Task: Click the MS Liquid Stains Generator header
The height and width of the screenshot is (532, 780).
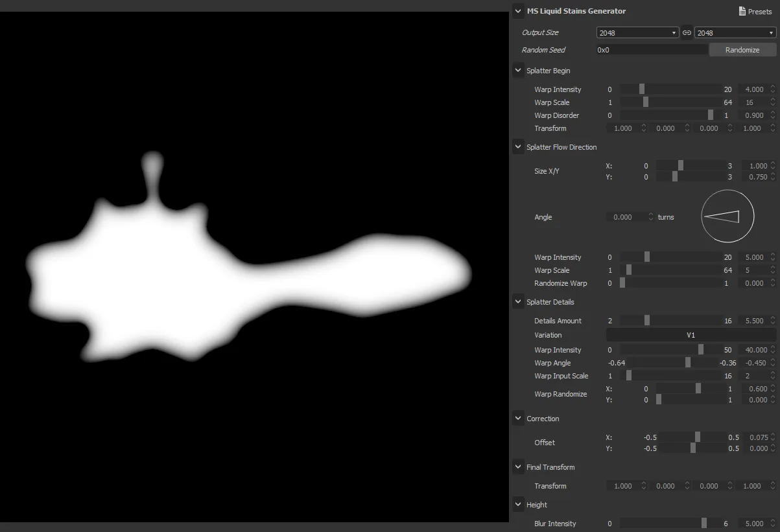Action: (x=576, y=11)
